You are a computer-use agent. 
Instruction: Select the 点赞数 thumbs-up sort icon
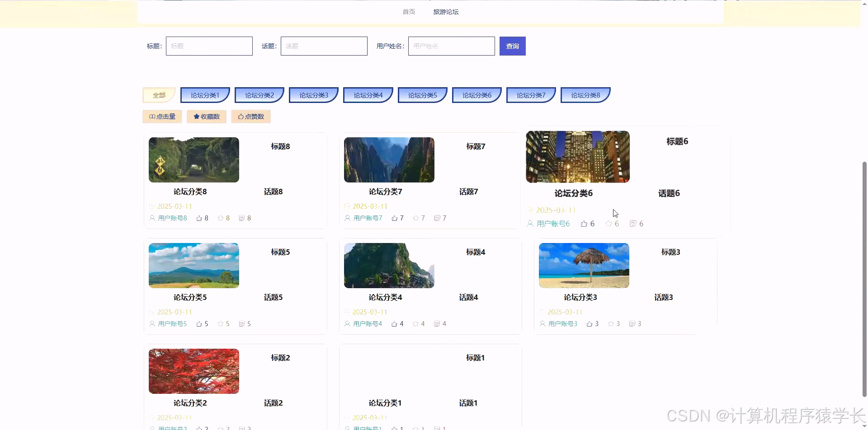240,117
